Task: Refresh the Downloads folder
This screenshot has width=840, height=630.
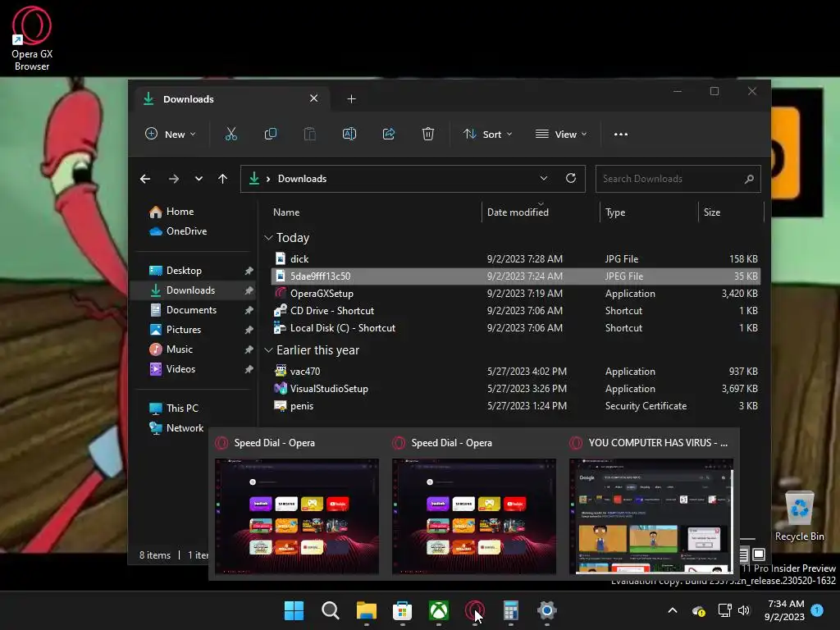Action: [x=571, y=178]
